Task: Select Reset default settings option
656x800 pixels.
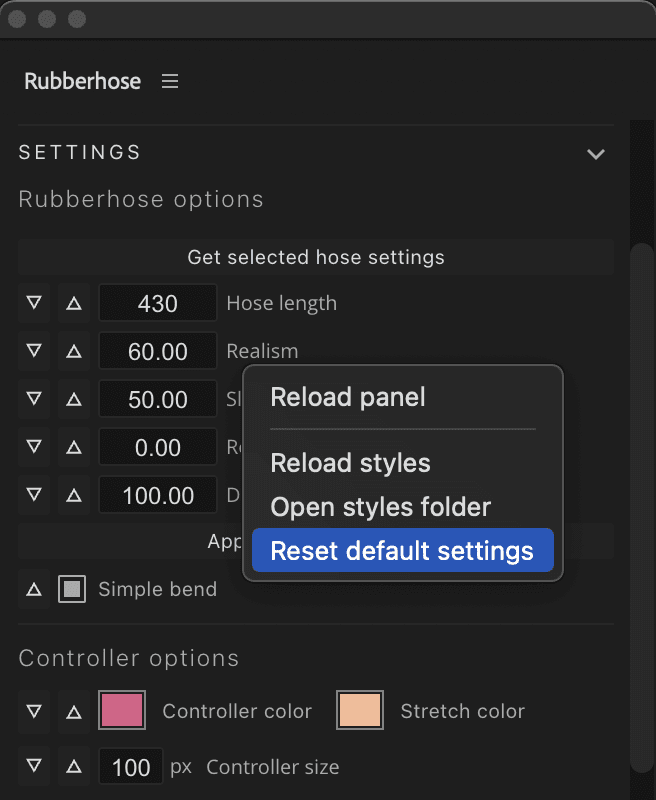Action: coord(402,550)
